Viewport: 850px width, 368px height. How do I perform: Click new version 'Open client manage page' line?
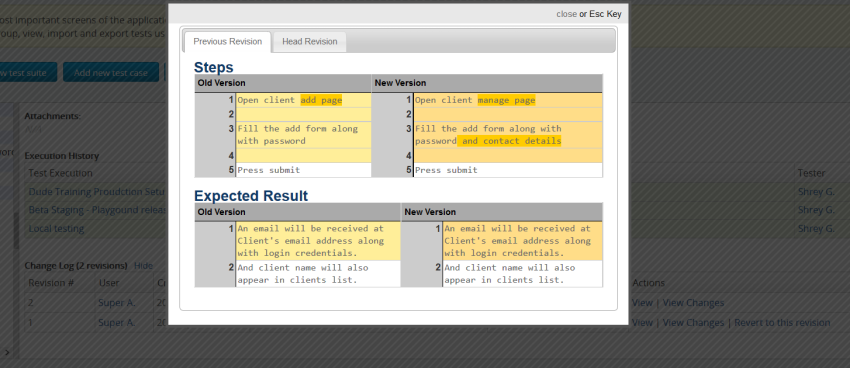click(x=475, y=100)
